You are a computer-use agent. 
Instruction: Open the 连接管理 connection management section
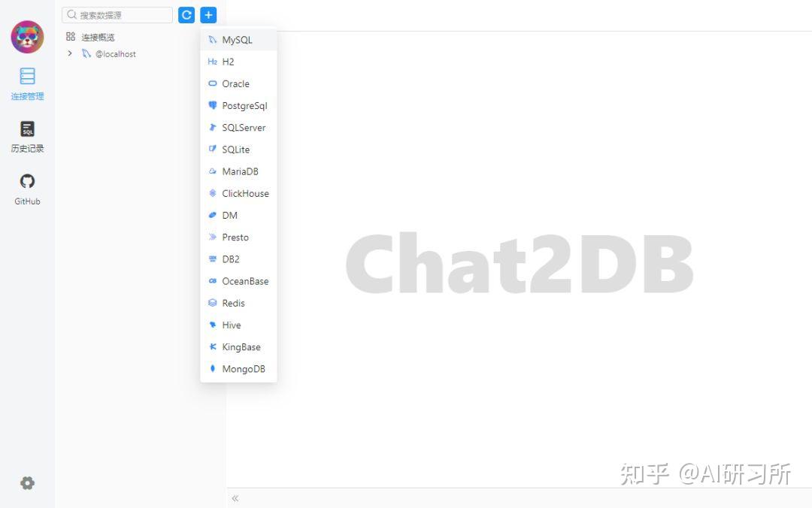click(28, 84)
